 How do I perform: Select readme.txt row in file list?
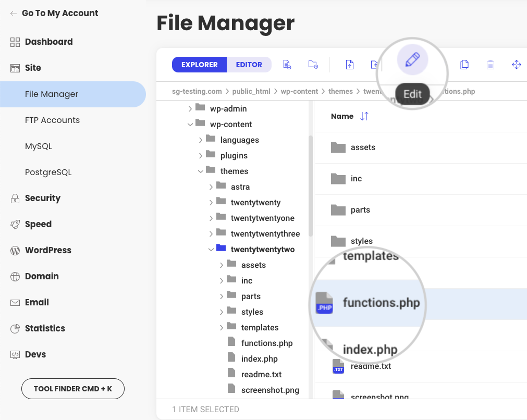[421, 366]
